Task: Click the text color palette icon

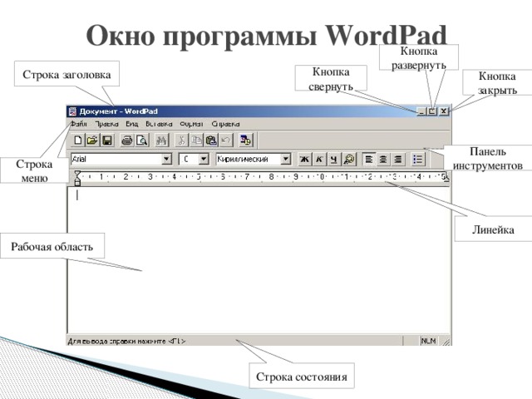Action: [349, 159]
